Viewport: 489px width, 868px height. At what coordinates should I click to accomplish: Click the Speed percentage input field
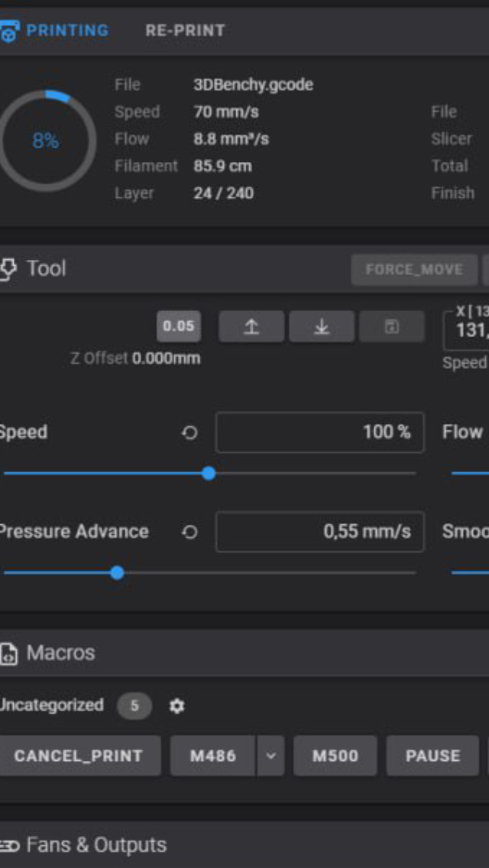319,432
